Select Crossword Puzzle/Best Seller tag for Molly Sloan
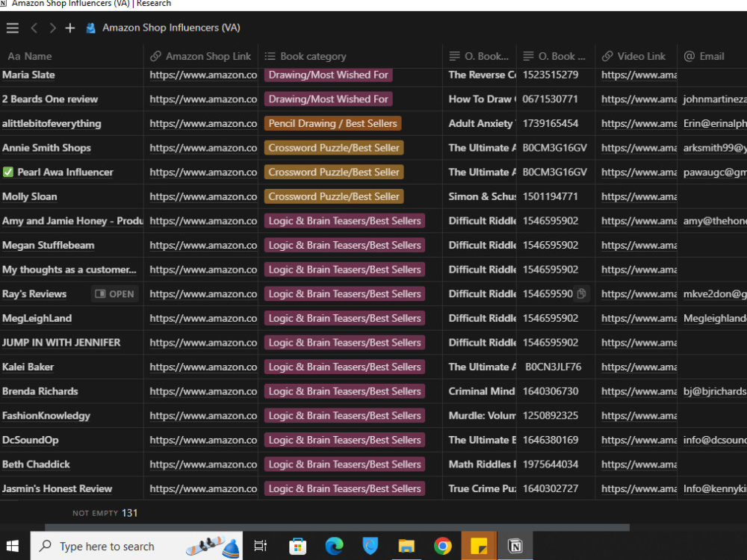 pos(334,196)
